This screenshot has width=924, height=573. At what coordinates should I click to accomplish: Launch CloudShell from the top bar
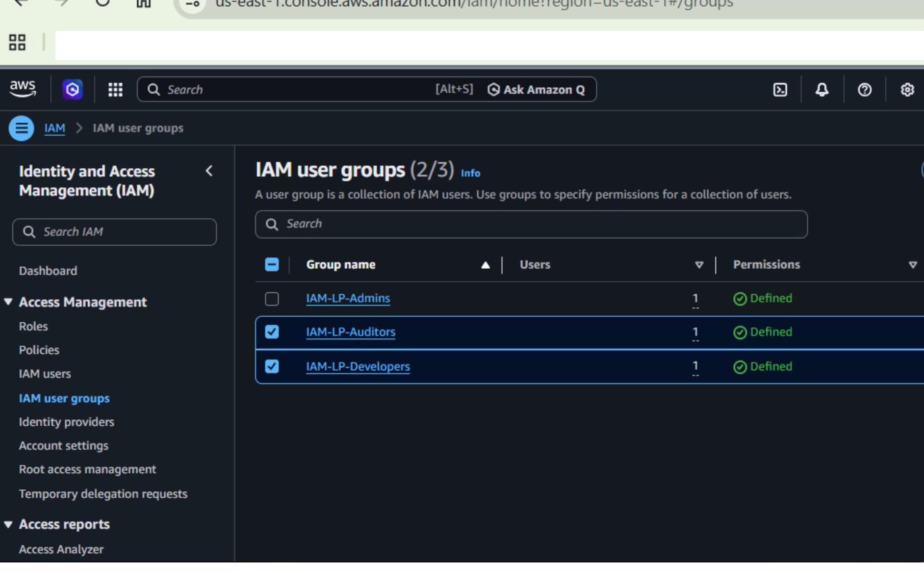(x=780, y=90)
